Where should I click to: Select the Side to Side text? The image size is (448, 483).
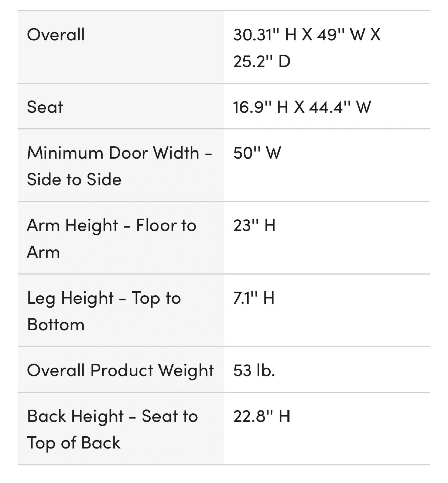(74, 180)
